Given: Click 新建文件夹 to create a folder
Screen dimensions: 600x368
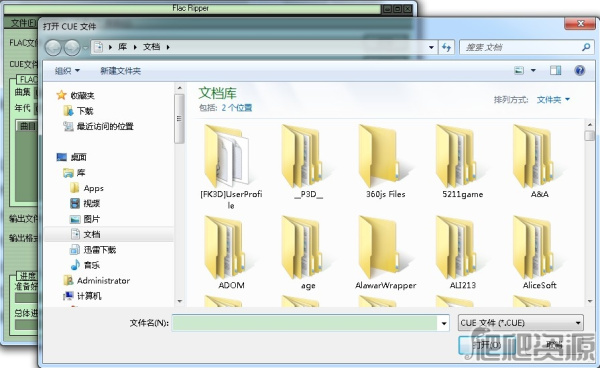Looking at the screenshot, I should [121, 71].
